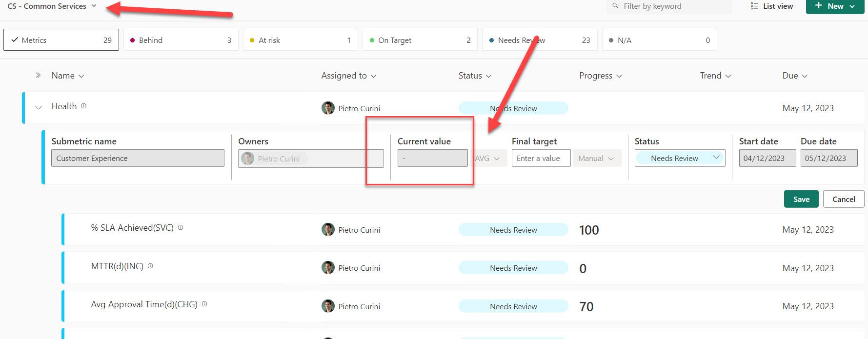Open the New button dropdown chevron

coord(852,6)
